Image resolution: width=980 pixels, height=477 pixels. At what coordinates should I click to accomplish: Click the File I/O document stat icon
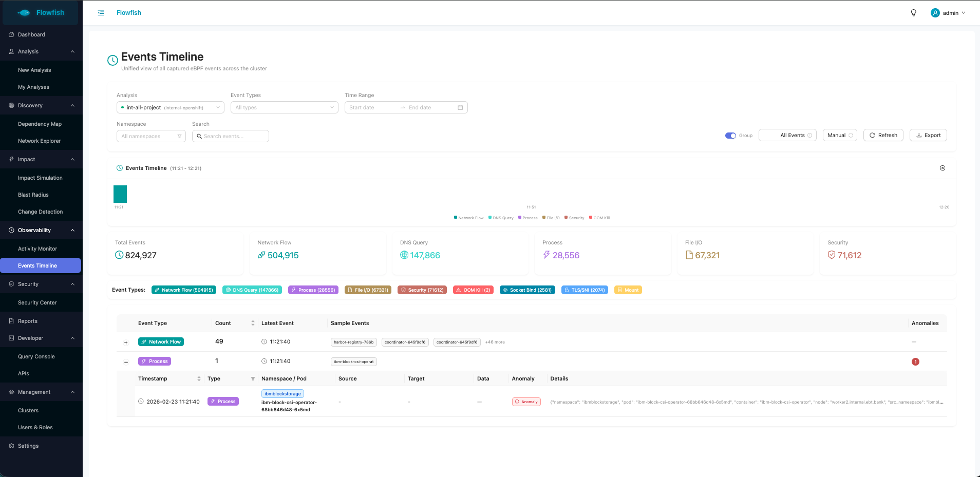click(689, 255)
